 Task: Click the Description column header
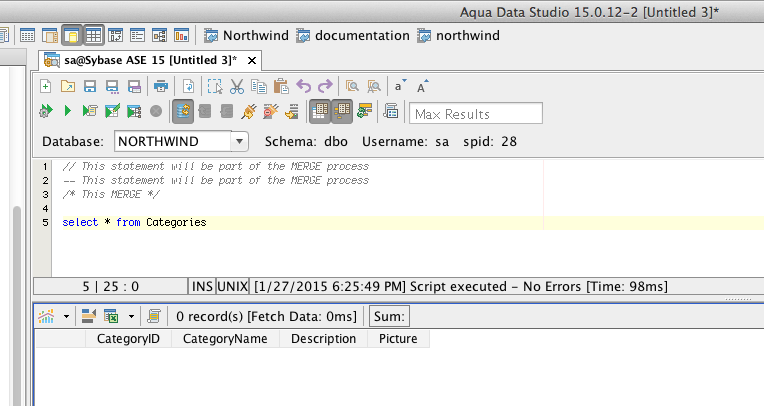(324, 339)
